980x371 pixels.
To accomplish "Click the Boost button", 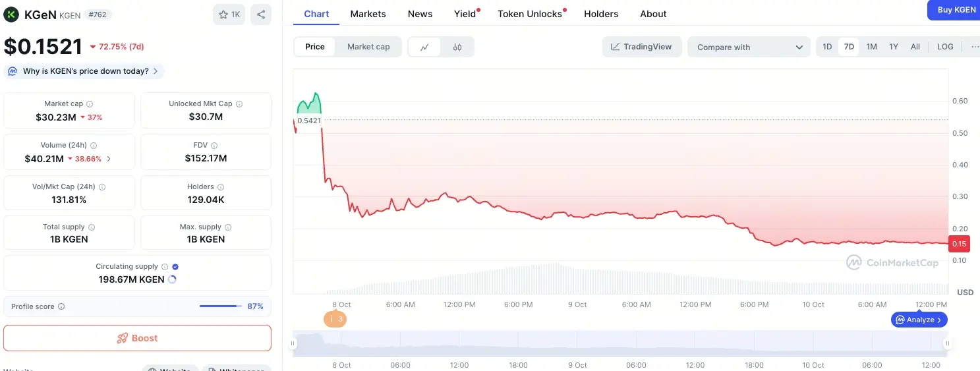I will click(x=137, y=338).
